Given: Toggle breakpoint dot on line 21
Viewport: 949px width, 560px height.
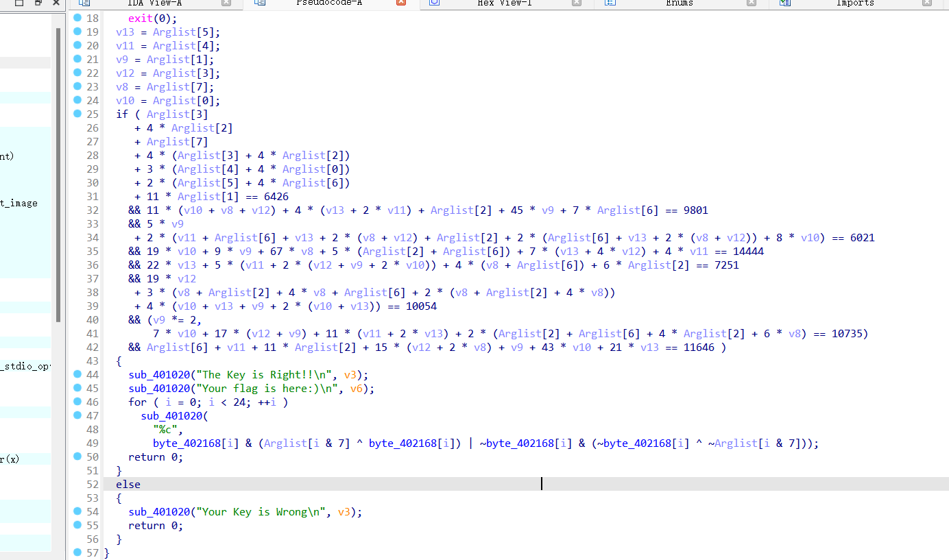Looking at the screenshot, I should coord(77,59).
